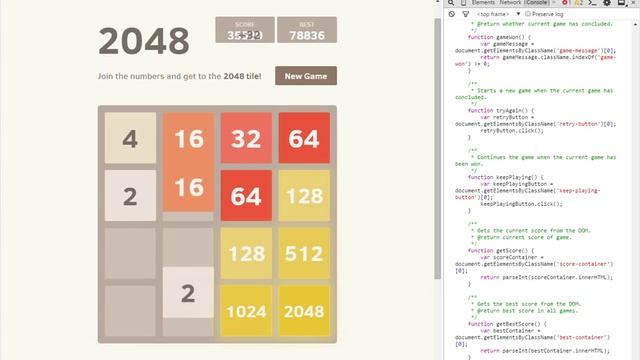Click the Score box in the game header
Screen dimensions: 640x360
245,30
